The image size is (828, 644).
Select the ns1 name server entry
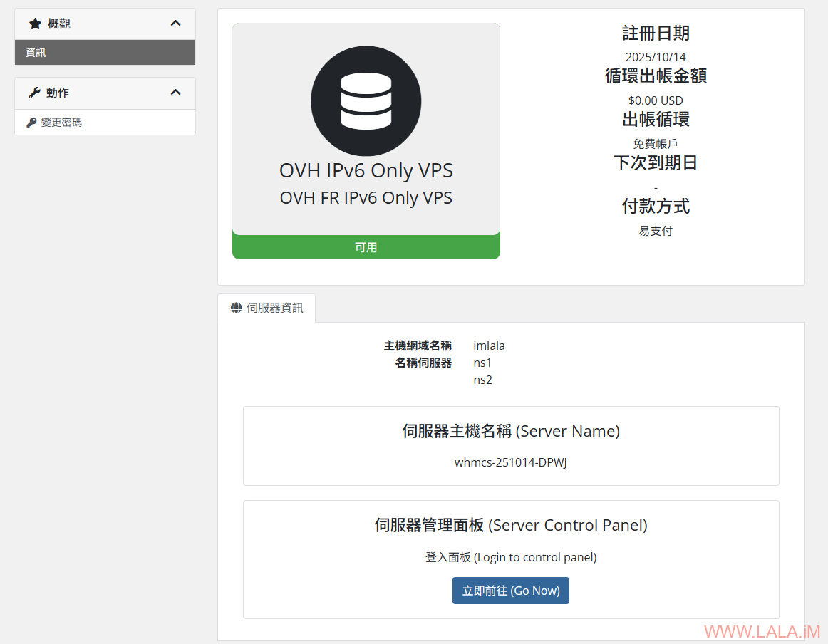click(x=482, y=363)
